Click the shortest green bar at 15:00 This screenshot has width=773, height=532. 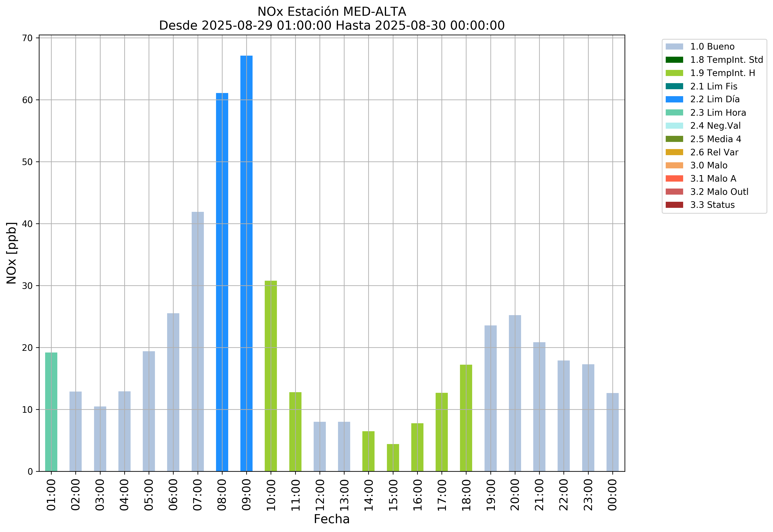pyautogui.click(x=393, y=458)
